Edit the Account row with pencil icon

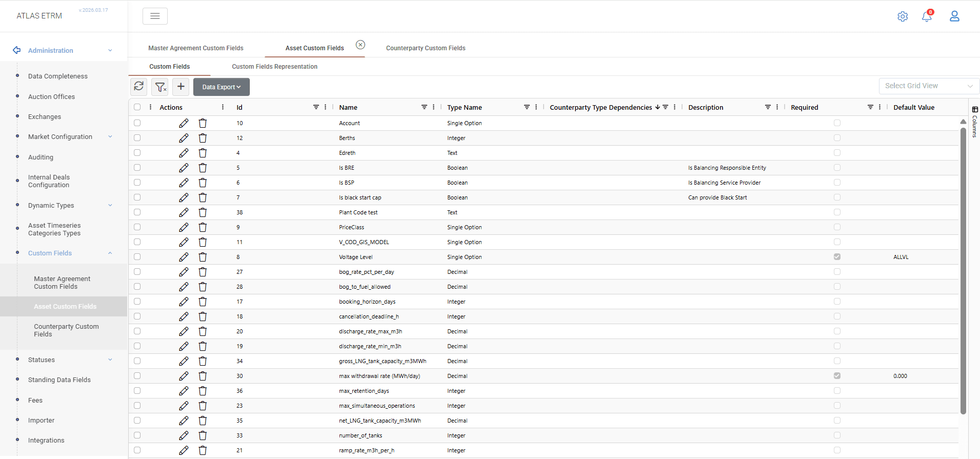point(184,123)
